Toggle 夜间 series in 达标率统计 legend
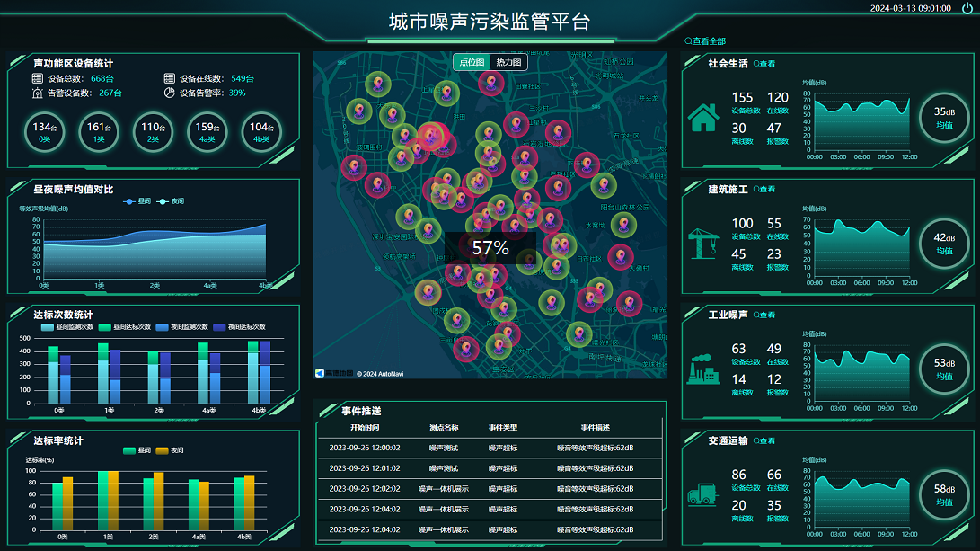Image resolution: width=980 pixels, height=551 pixels. click(x=170, y=450)
